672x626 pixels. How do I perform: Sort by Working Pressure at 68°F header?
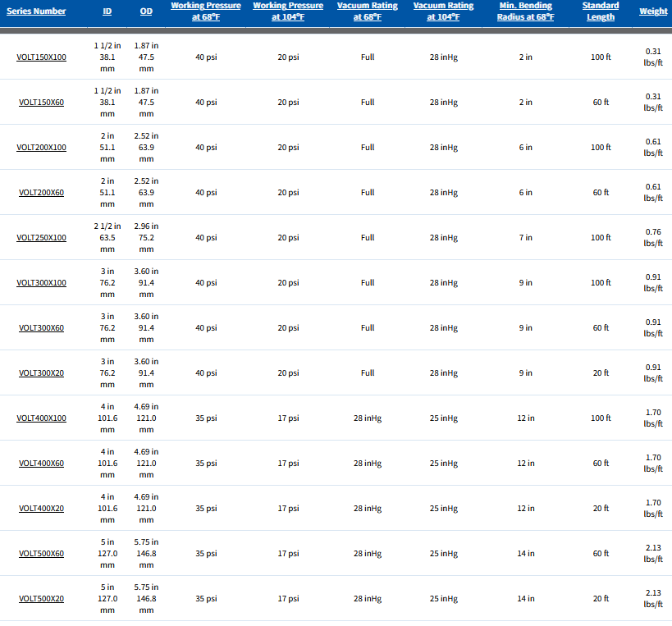206,11
